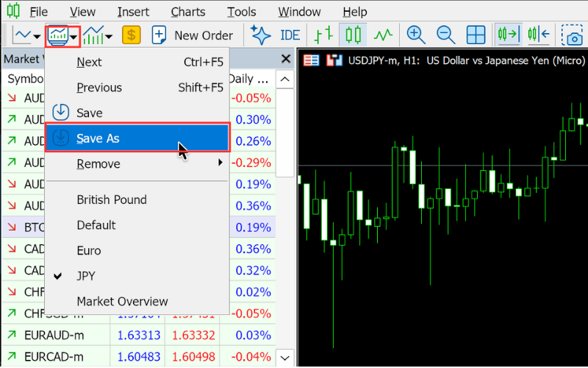Toggle chart auto scroll

point(508,35)
